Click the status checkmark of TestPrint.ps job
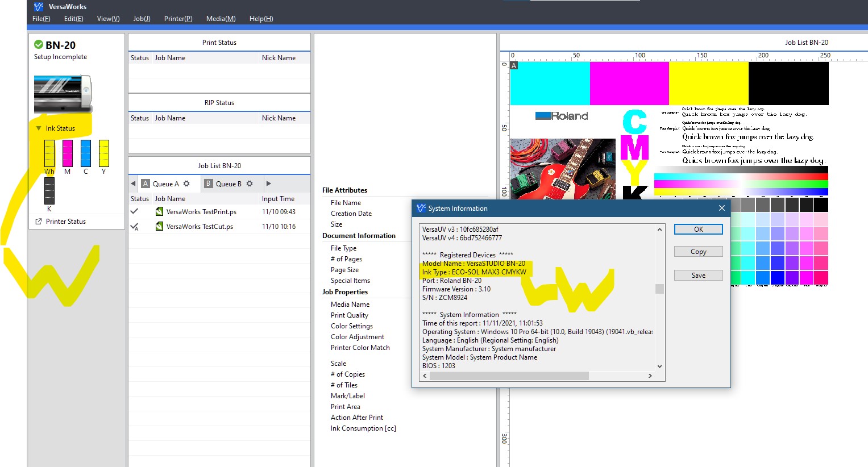The width and height of the screenshot is (868, 467). (134, 211)
